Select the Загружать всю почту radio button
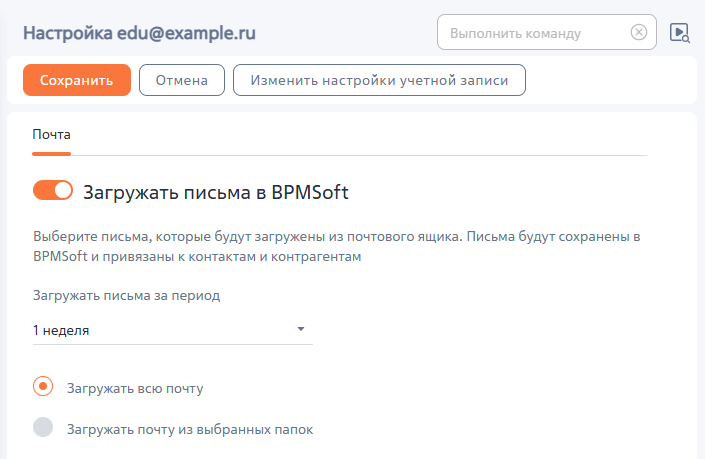 click(43, 386)
